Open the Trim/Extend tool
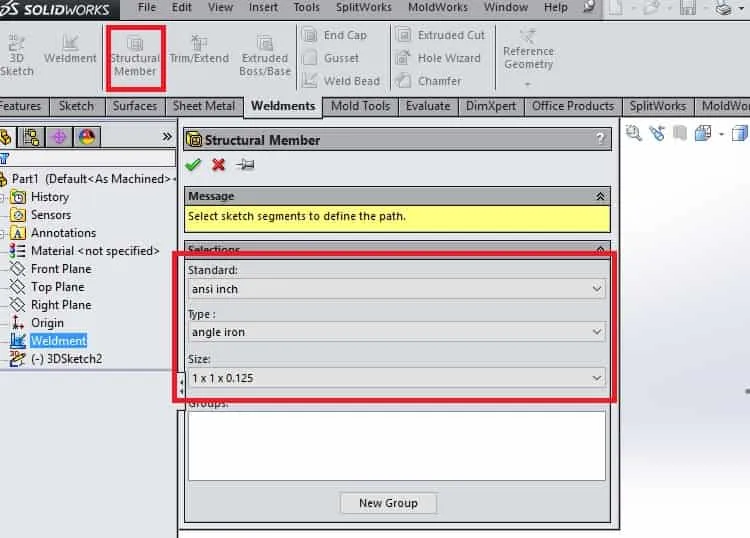This screenshot has height=538, width=750. click(x=199, y=50)
